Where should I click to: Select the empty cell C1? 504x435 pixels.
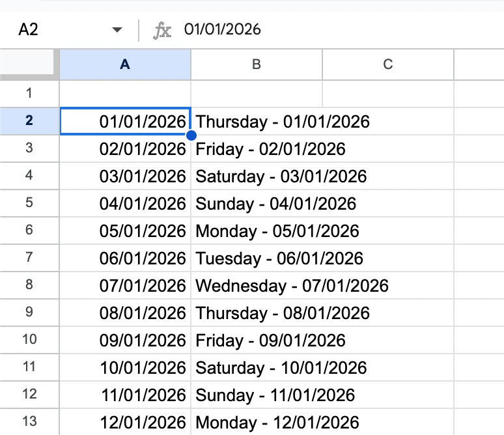[387, 93]
